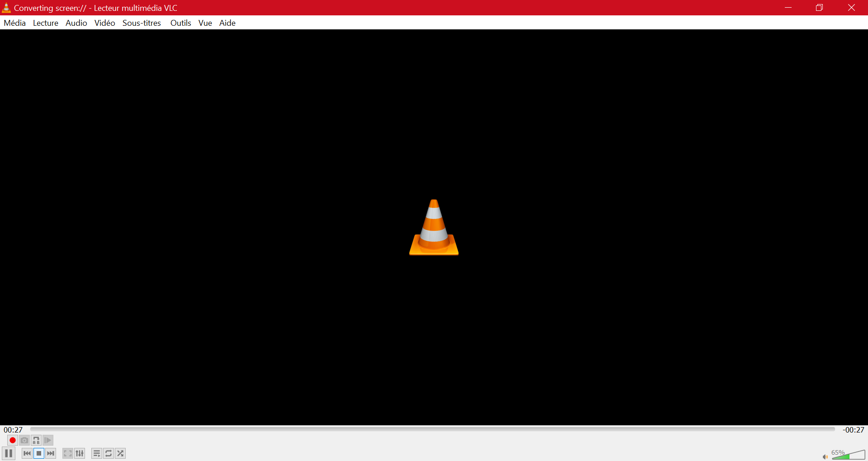The image size is (868, 461).
Task: Advance frame by frame
Action: (x=48, y=440)
